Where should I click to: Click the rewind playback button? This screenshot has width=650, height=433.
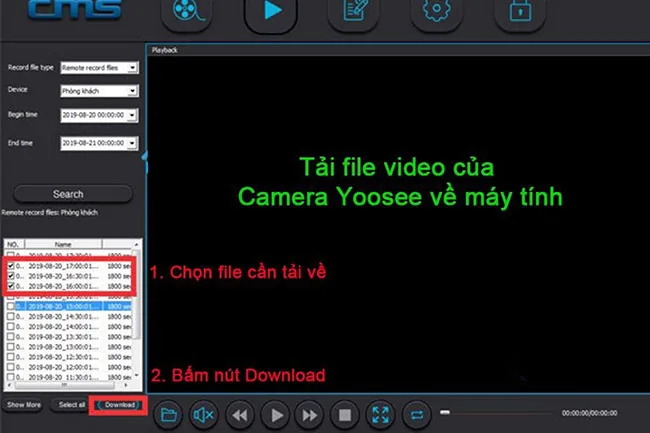coord(240,414)
